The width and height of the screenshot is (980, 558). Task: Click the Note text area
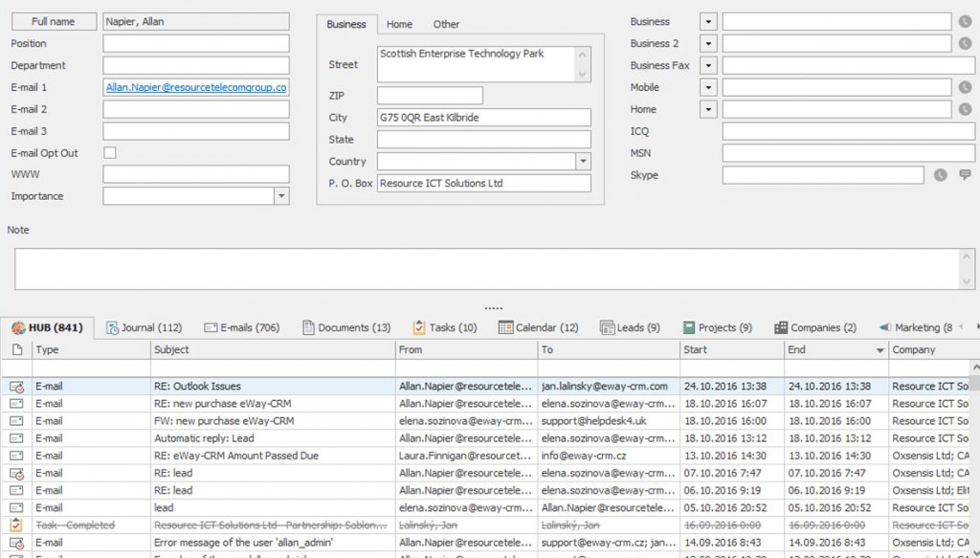click(x=487, y=269)
